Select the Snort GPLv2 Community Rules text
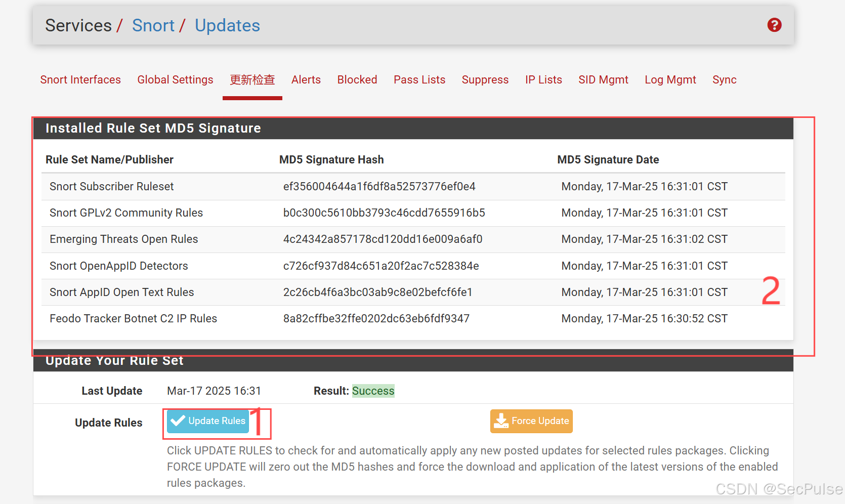 [126, 213]
